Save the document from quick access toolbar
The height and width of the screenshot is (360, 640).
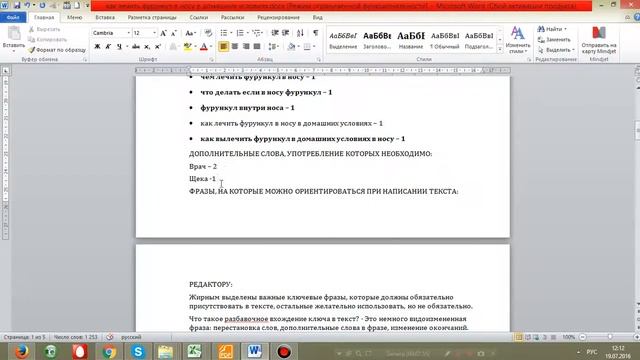click(x=17, y=5)
